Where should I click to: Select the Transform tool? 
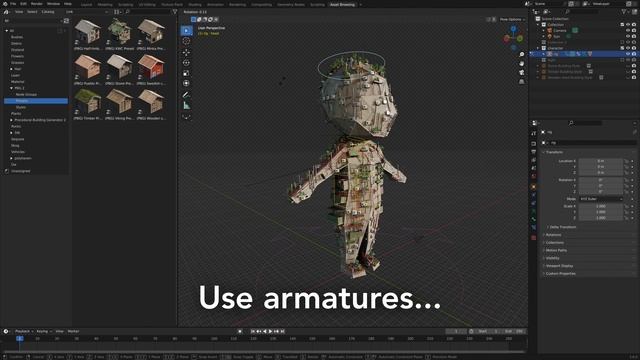tap(187, 83)
